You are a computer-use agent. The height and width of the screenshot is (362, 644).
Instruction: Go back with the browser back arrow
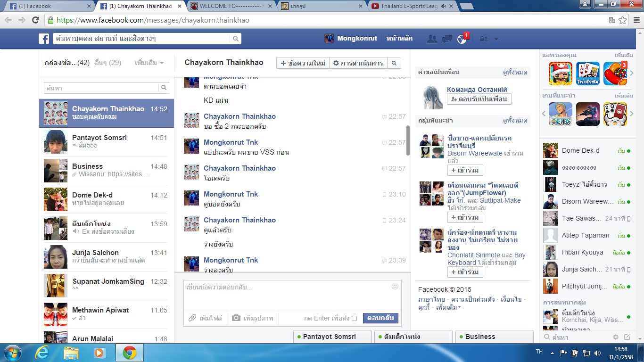point(8,20)
